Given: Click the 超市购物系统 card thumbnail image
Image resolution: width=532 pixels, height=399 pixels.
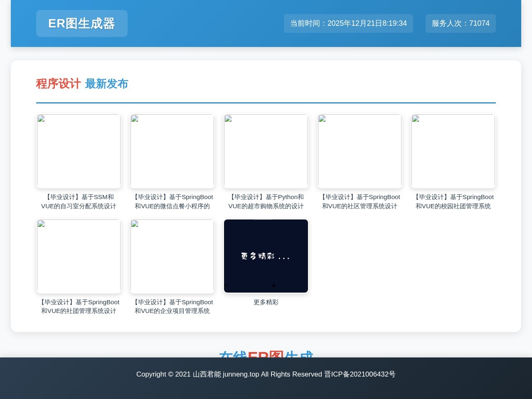Looking at the screenshot, I should coord(266,151).
